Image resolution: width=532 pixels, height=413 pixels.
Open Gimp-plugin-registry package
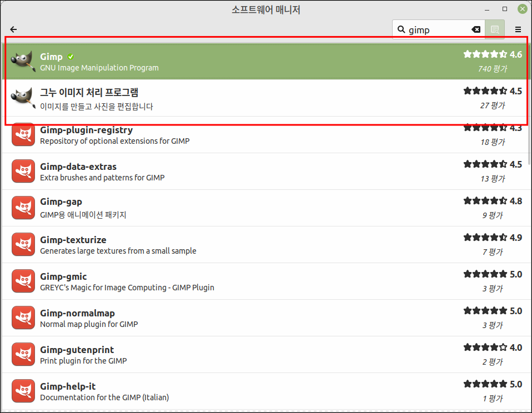[x=86, y=130]
